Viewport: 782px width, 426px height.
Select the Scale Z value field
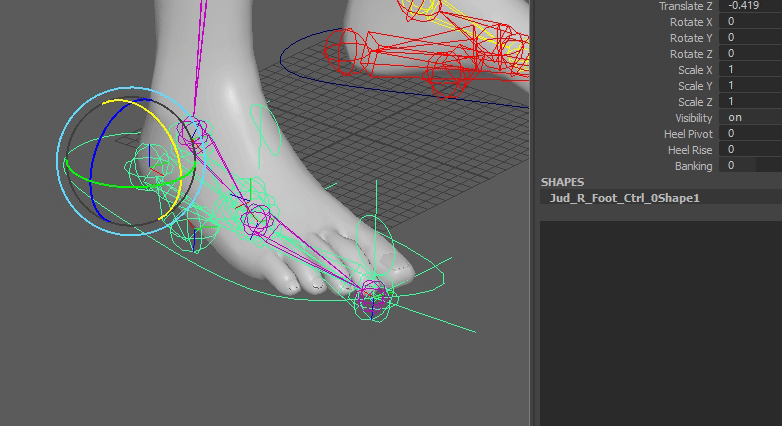click(750, 101)
